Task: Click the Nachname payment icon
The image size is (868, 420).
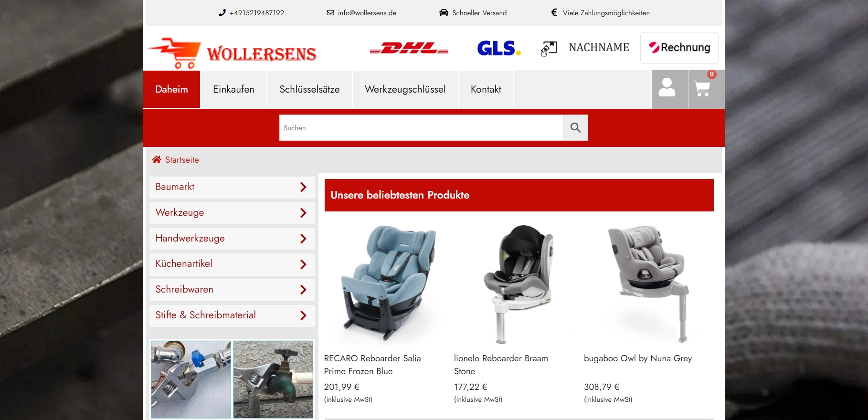Action: pos(549,48)
